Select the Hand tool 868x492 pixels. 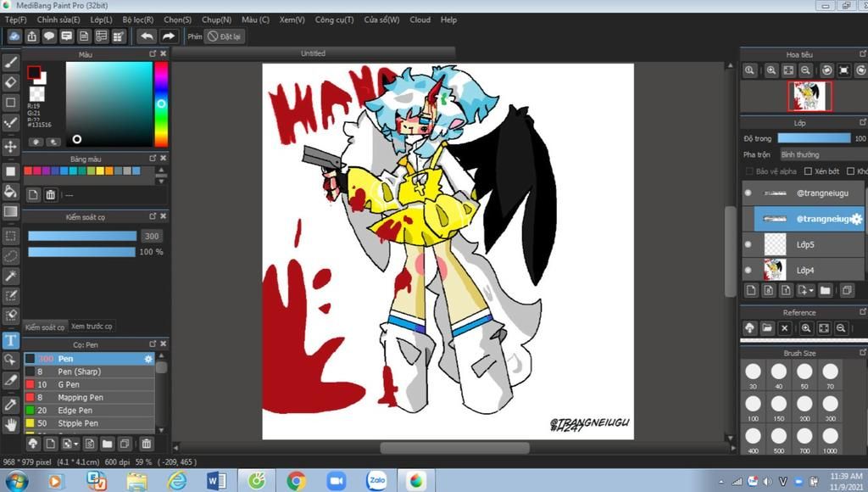pos(10,425)
